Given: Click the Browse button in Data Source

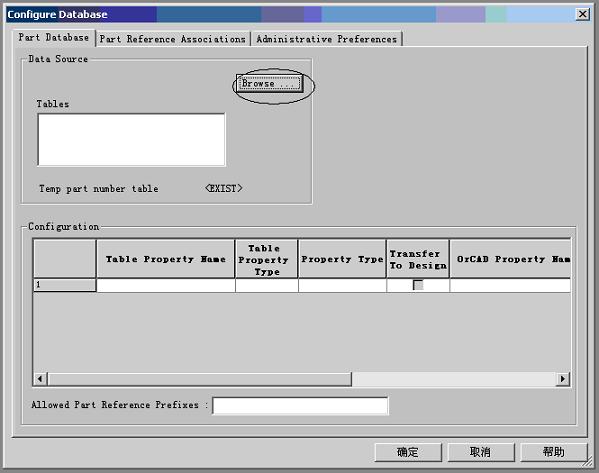Looking at the screenshot, I should [269, 83].
